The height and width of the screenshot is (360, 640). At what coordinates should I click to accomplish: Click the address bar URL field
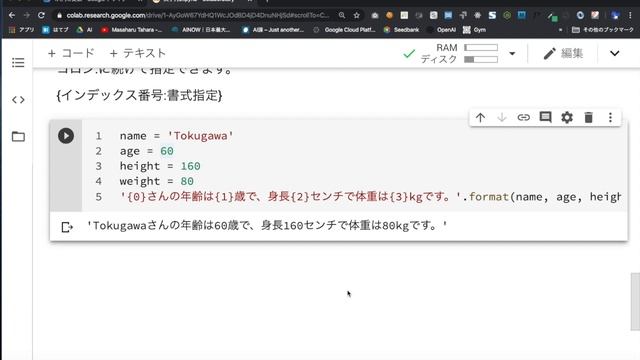point(198,16)
